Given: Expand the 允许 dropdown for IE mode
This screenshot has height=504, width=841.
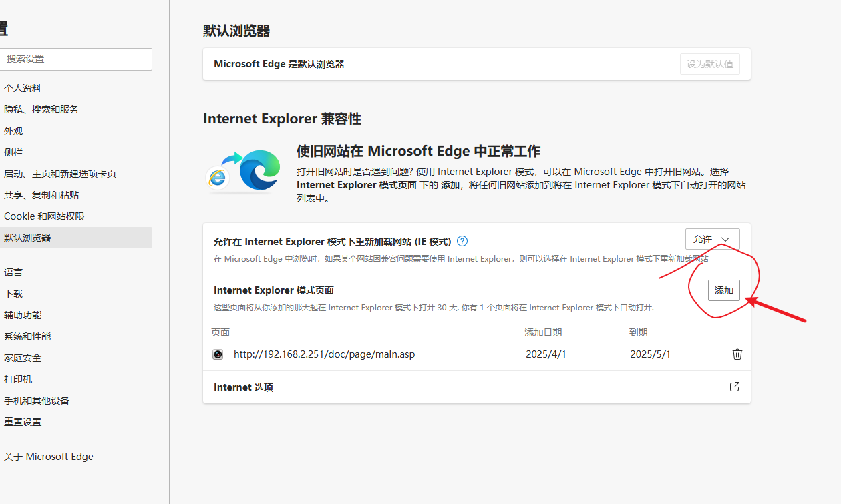Looking at the screenshot, I should pos(712,239).
